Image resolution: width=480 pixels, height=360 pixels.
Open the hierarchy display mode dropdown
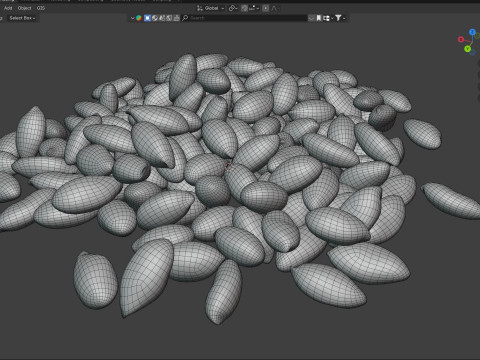328,18
